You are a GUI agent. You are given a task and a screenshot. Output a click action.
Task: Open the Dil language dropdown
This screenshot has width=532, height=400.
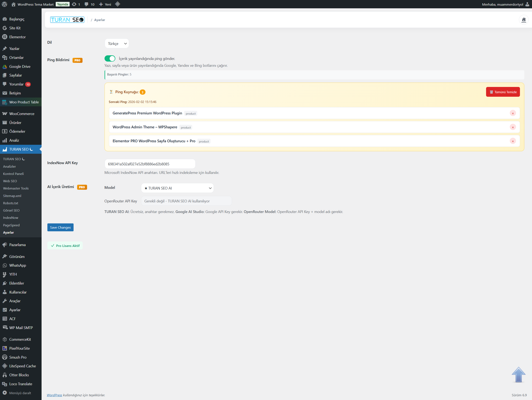coord(117,43)
